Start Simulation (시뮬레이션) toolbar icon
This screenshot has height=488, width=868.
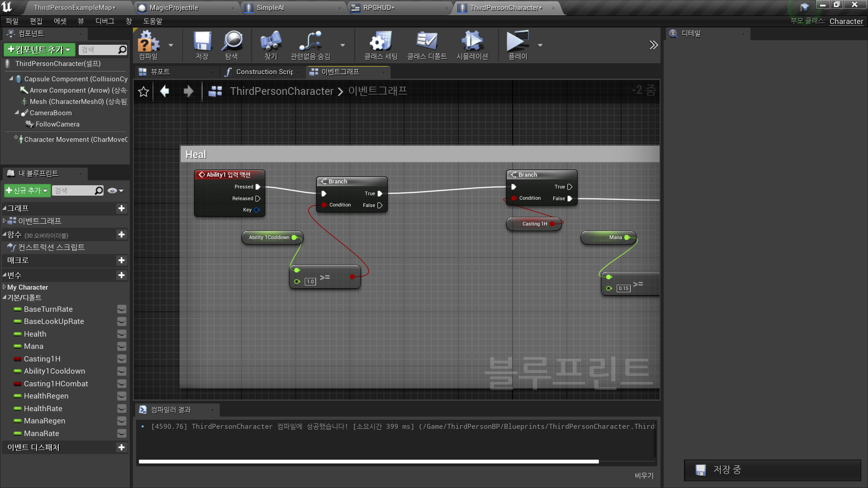pos(472,42)
